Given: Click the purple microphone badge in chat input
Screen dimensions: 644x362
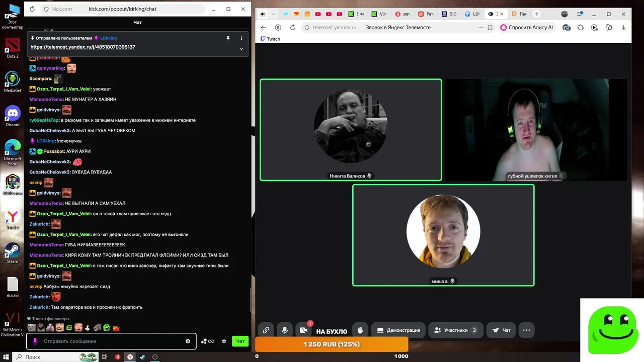Looking at the screenshot, I should coord(35,341).
